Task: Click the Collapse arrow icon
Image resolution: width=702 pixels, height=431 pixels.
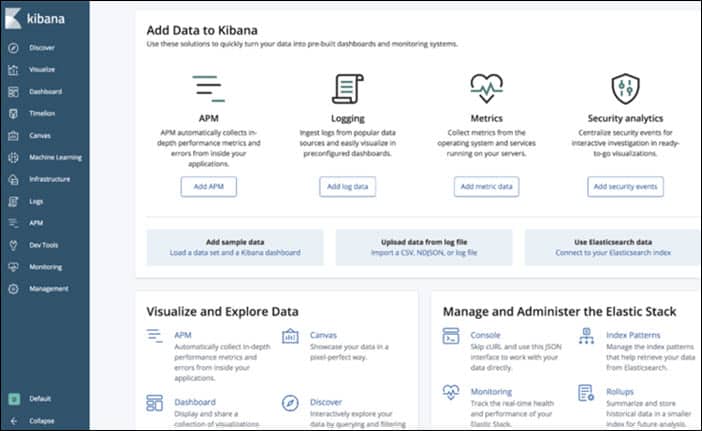Action: click(x=14, y=421)
